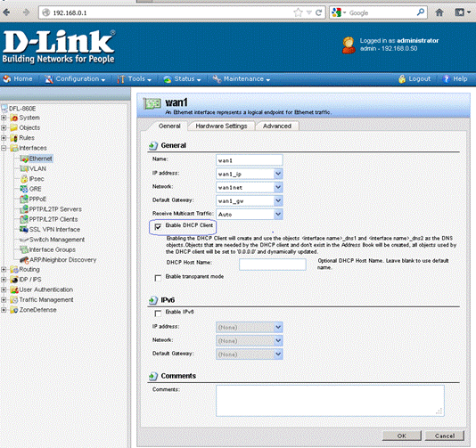Image resolution: width=476 pixels, height=448 pixels.
Task: Click the IPsec lock icon
Action: pyautogui.click(x=24, y=179)
